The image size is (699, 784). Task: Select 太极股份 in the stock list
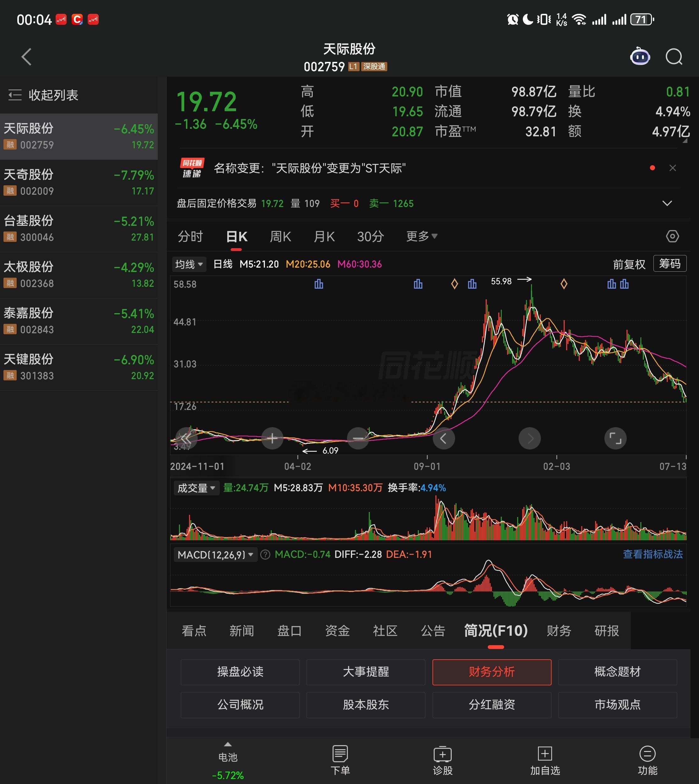[x=79, y=275]
